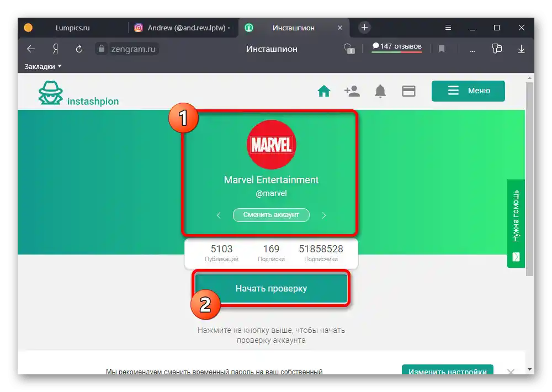Go back using the browser back arrow
Image resolution: width=552 pixels, height=392 pixels.
pos(30,49)
